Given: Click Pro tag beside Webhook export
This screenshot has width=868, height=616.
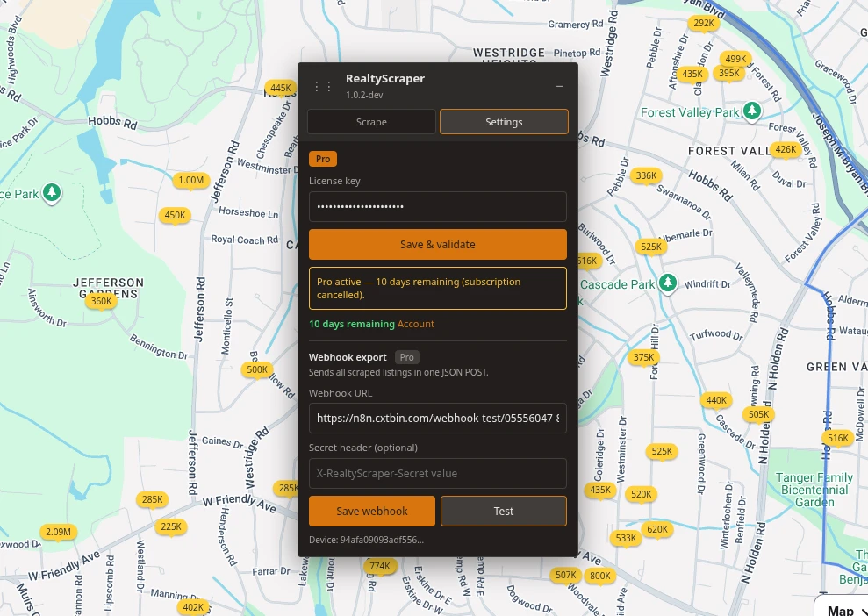Looking at the screenshot, I should coord(407,357).
